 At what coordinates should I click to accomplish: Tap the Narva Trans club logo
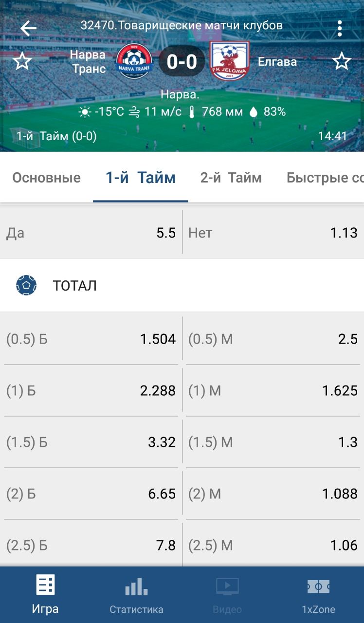click(134, 62)
